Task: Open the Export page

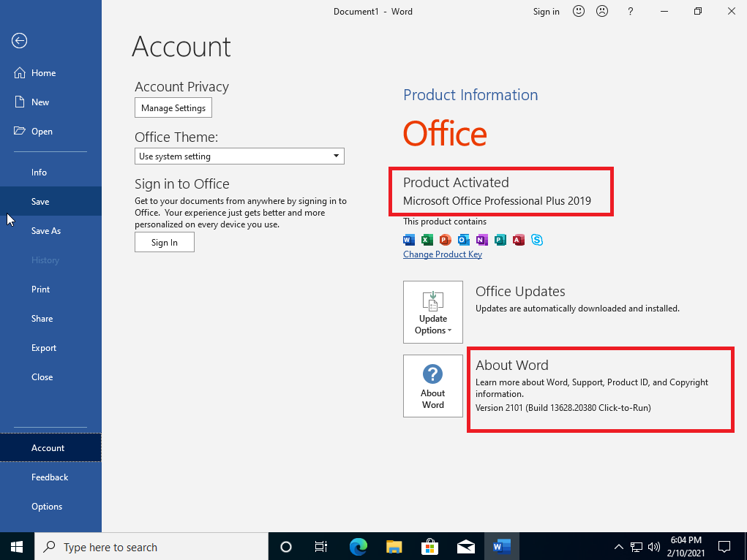Action: pos(50,348)
